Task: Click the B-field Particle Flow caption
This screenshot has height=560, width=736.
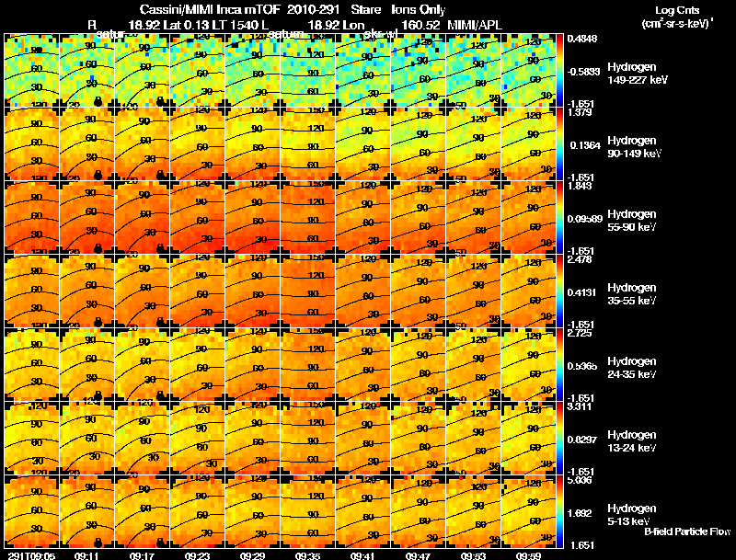Action: [687, 531]
